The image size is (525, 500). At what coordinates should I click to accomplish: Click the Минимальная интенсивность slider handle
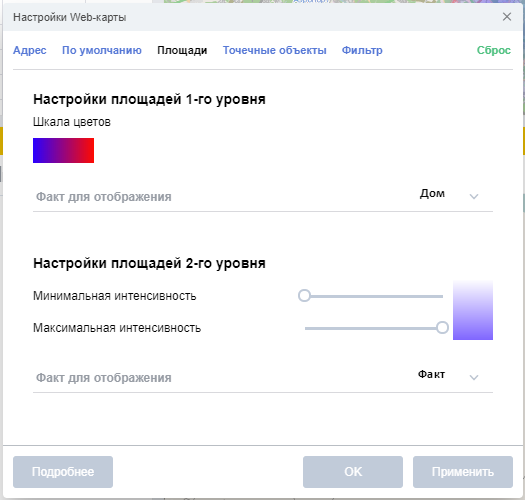pyautogui.click(x=304, y=296)
